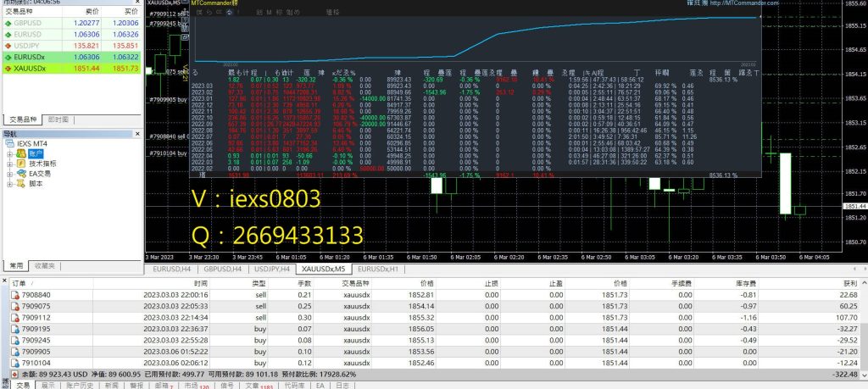Click the buy order icon for 7910104

(15, 361)
